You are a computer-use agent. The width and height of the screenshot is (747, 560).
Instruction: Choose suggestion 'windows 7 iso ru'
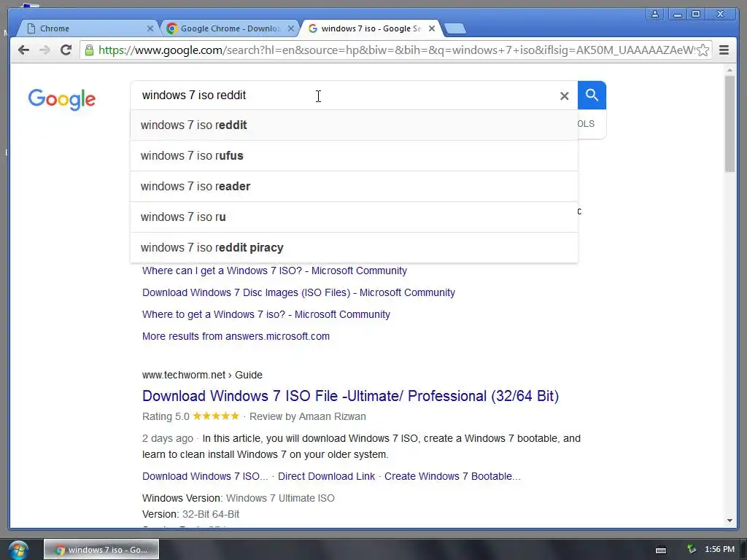354,217
